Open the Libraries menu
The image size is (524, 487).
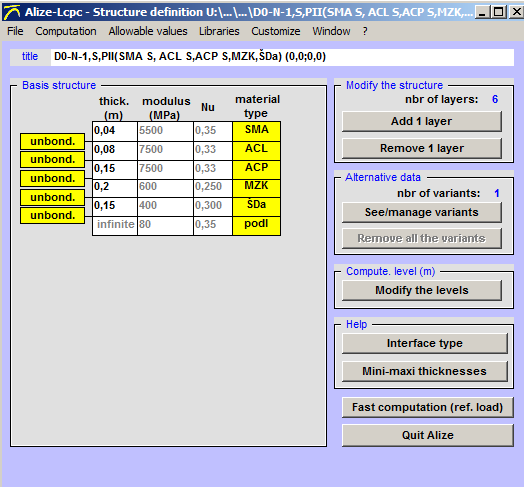(x=219, y=31)
